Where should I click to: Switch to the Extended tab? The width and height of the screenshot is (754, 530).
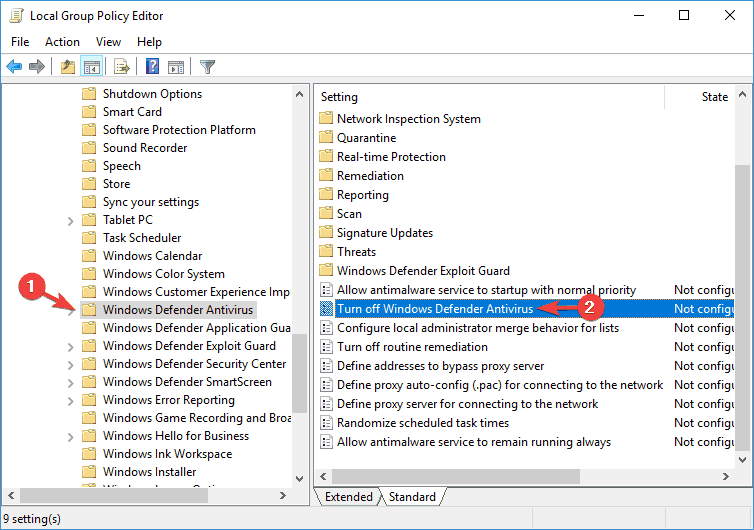pos(349,497)
